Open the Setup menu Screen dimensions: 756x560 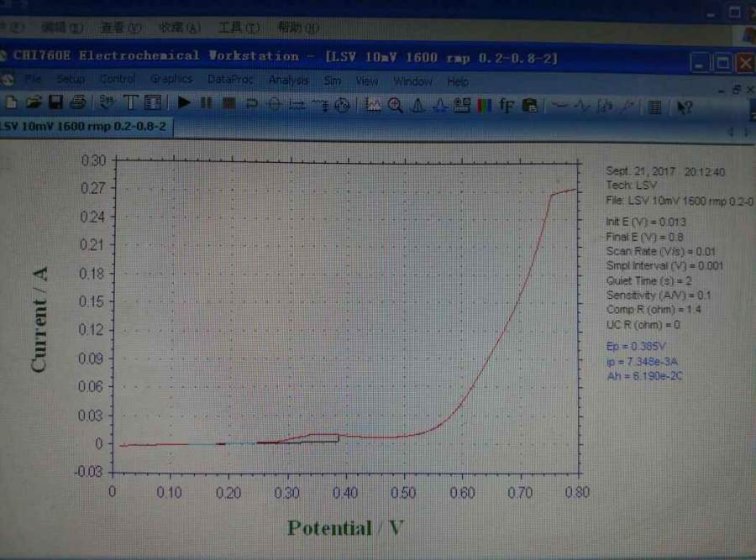coord(71,79)
